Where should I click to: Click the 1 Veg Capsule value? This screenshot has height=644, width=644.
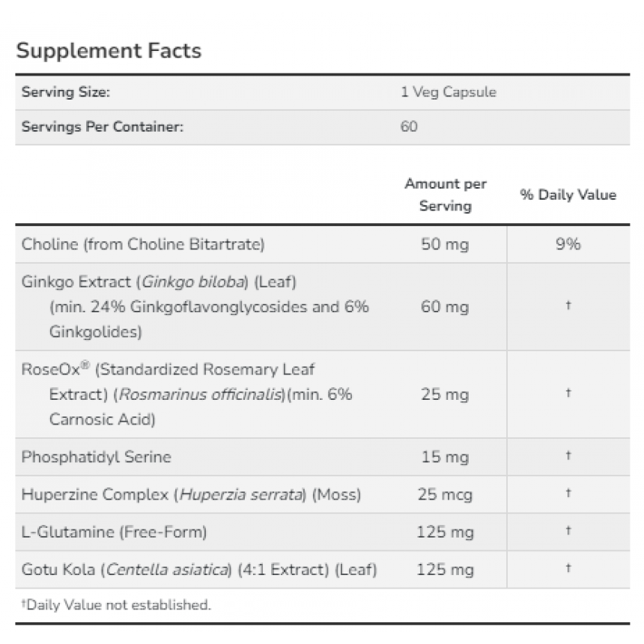449,92
